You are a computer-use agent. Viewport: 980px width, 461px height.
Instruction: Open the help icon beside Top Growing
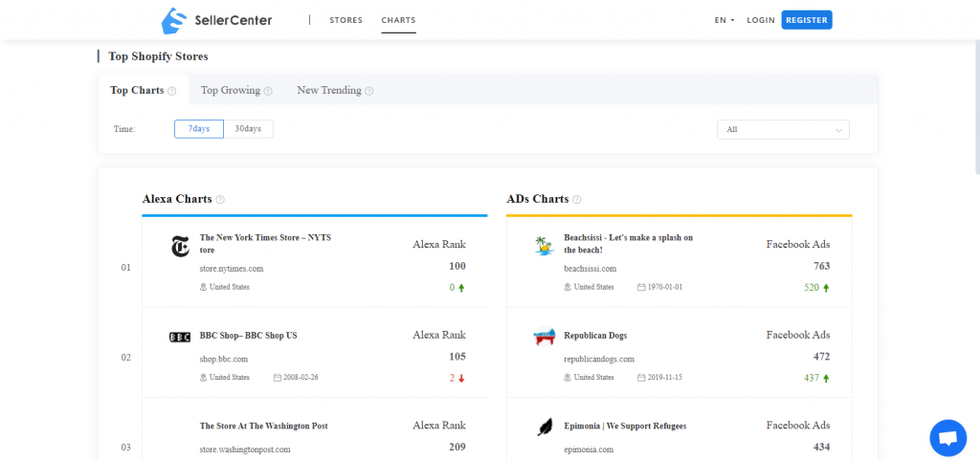(268, 91)
